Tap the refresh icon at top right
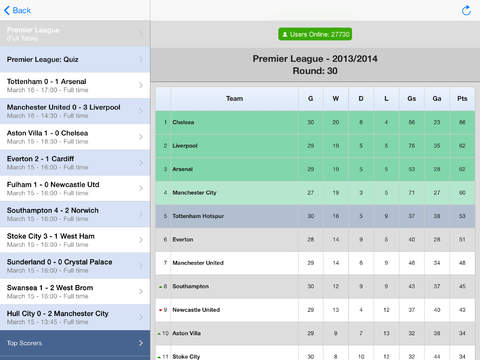 tap(466, 10)
